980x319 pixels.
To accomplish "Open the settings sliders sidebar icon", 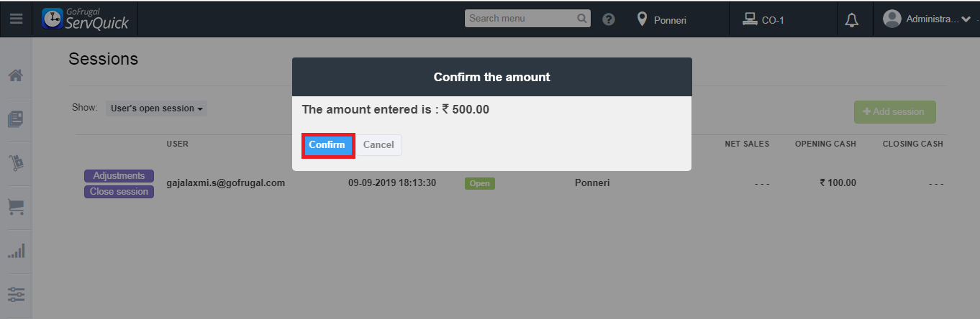I will point(16,295).
